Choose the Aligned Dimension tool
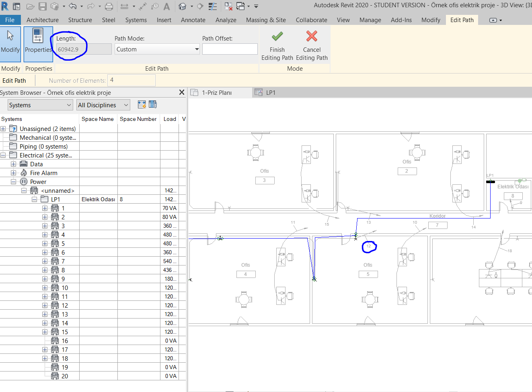The width and height of the screenshot is (532, 392). tap(143, 6)
